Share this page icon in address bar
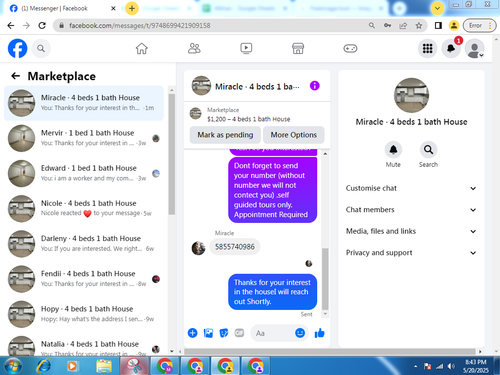This screenshot has width=500, height=375. (x=403, y=25)
